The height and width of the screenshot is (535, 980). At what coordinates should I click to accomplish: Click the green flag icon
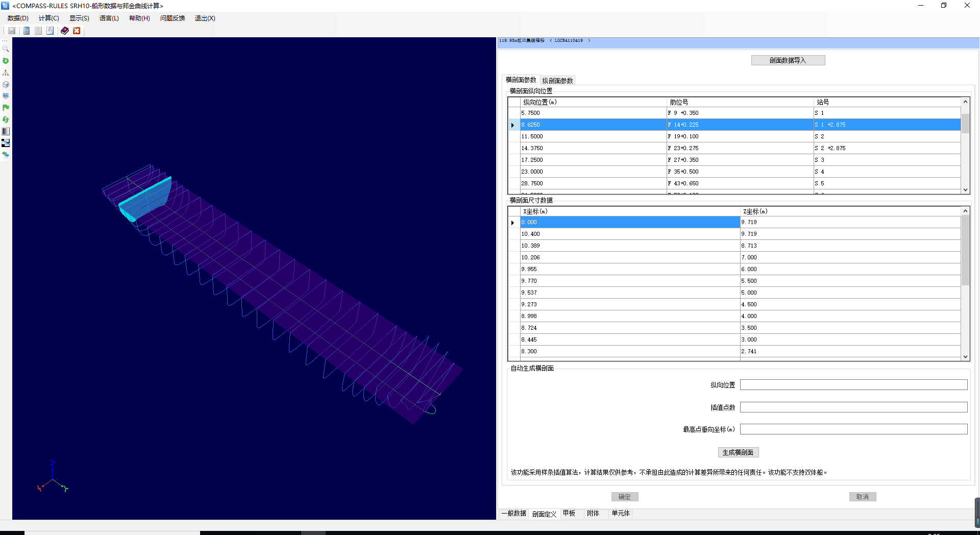point(6,108)
